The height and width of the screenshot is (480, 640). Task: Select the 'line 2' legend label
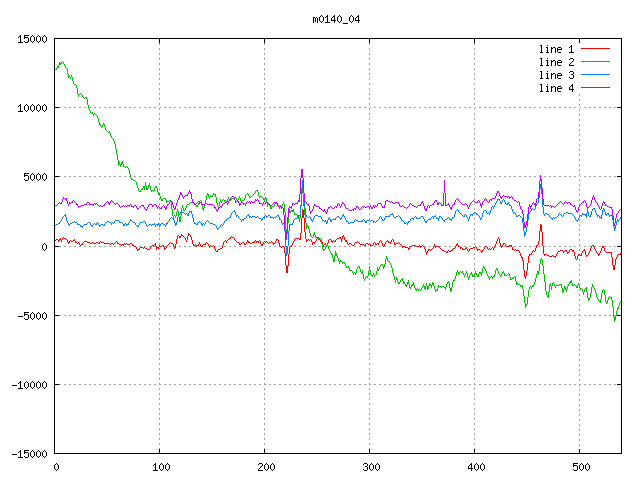coord(557,62)
